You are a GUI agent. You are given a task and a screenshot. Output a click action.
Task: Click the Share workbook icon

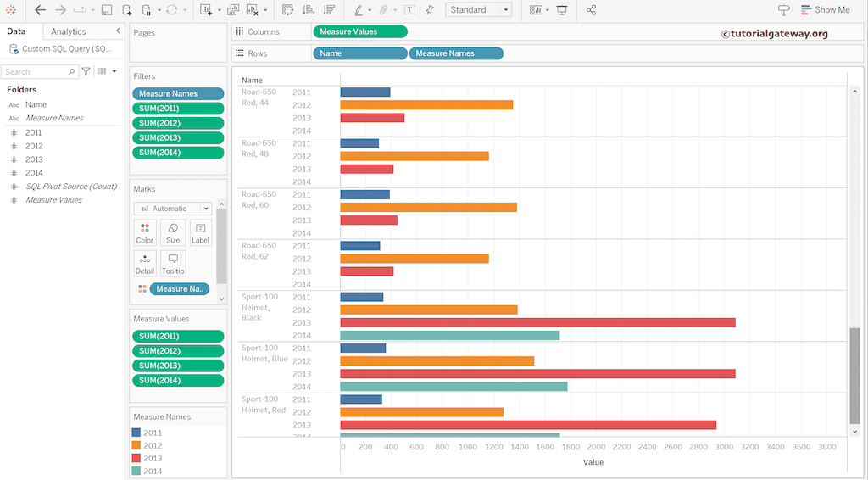tap(591, 10)
